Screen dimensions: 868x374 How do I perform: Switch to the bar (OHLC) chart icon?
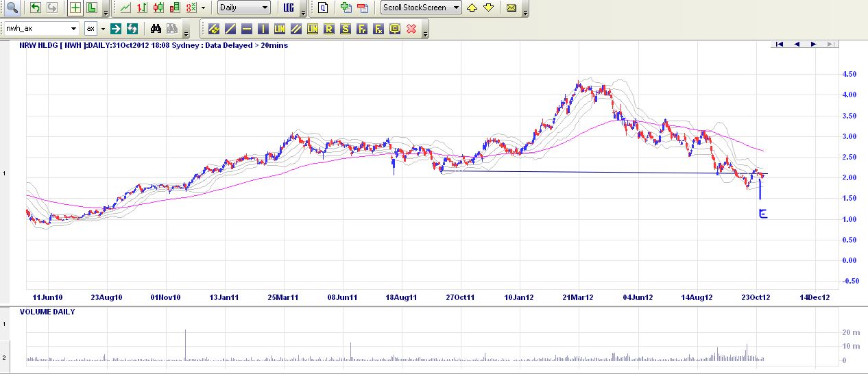[x=142, y=8]
